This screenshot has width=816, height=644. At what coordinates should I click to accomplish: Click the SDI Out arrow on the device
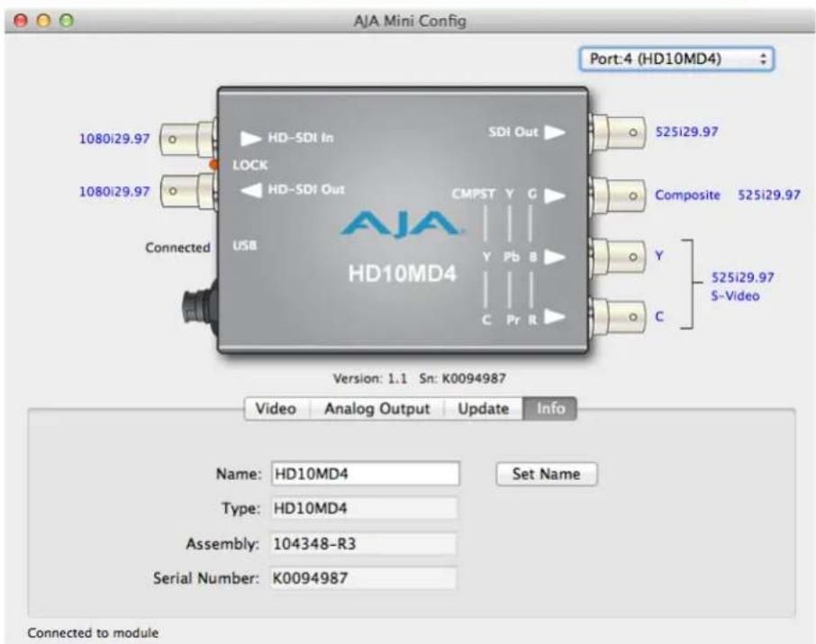pos(555,132)
